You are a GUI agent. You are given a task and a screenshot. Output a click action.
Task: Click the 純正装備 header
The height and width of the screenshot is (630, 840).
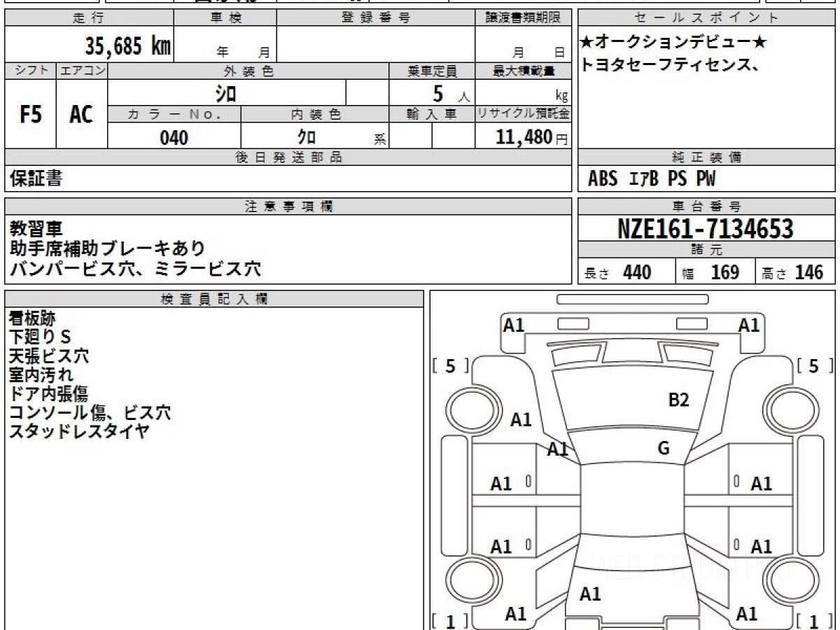click(x=707, y=157)
